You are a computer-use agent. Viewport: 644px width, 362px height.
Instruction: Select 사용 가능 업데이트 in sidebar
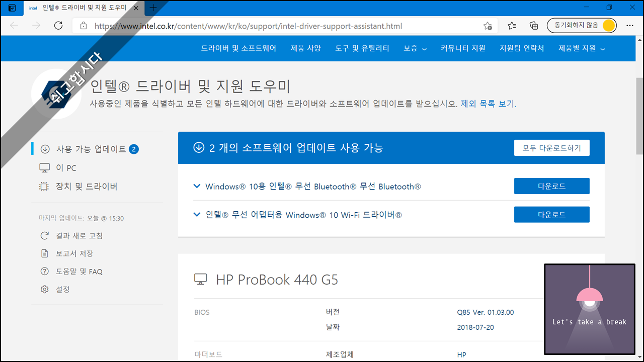[91, 149]
